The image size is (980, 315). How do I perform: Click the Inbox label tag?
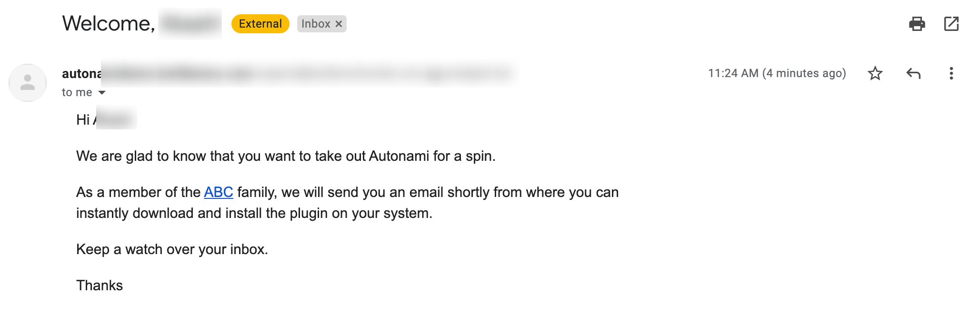click(x=316, y=24)
